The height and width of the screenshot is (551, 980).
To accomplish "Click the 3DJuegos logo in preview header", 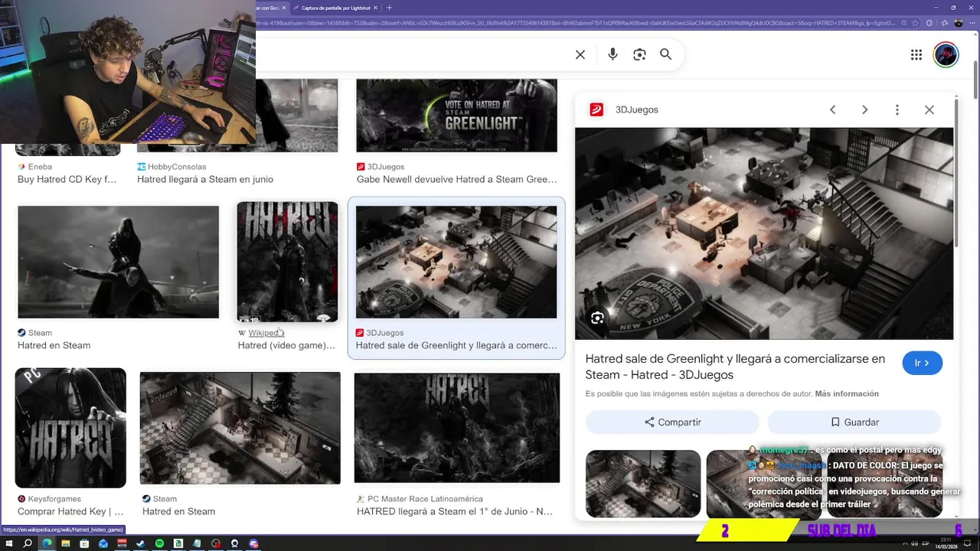I will pos(596,109).
